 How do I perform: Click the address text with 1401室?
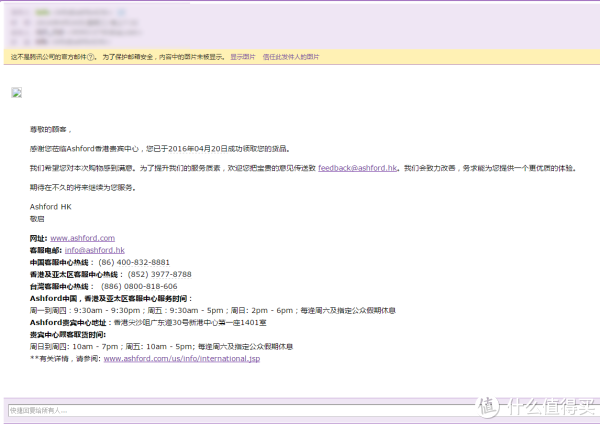190,323
